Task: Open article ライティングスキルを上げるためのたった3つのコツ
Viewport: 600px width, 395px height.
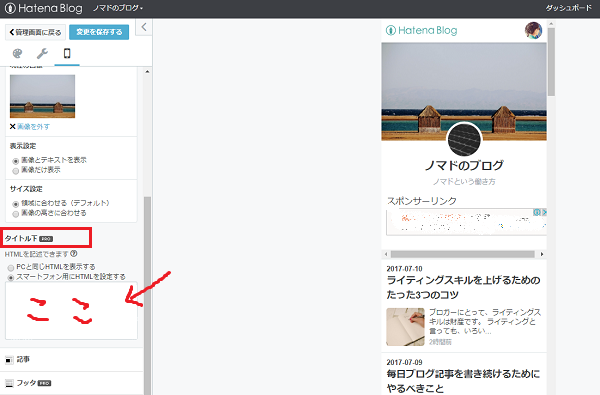Action: click(x=463, y=287)
